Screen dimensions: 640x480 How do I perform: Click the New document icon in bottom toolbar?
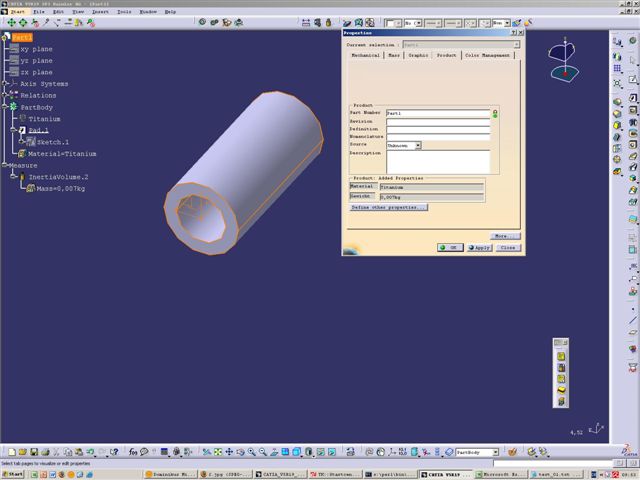click(x=12, y=452)
